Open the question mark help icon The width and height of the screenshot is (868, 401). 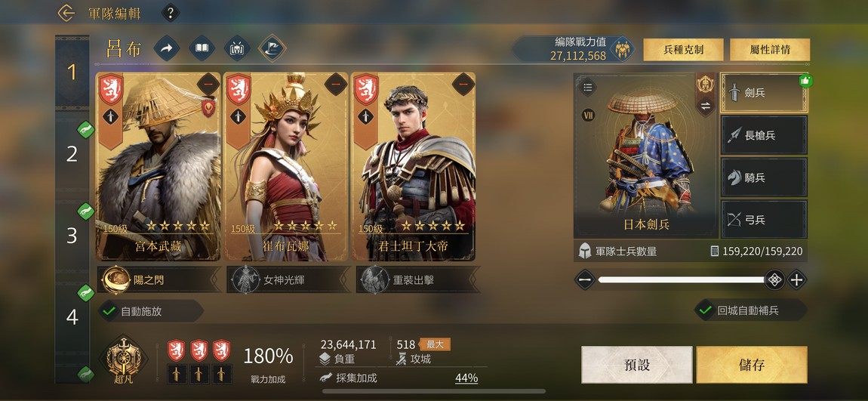pos(170,13)
